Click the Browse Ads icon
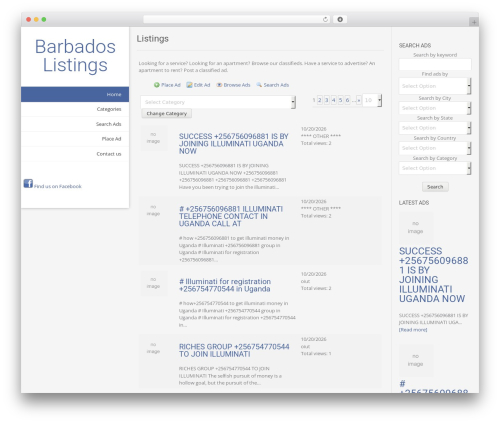 coord(219,85)
